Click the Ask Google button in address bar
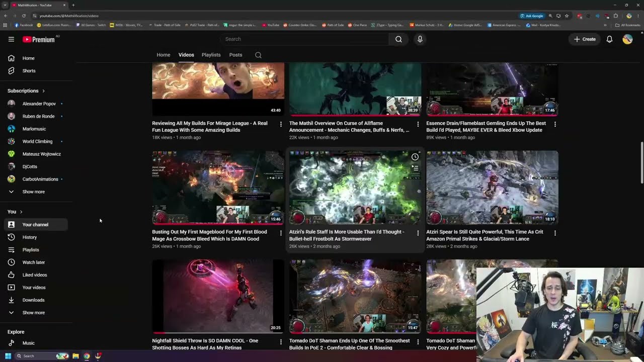Viewport: 644px width, 362px height. point(532,16)
